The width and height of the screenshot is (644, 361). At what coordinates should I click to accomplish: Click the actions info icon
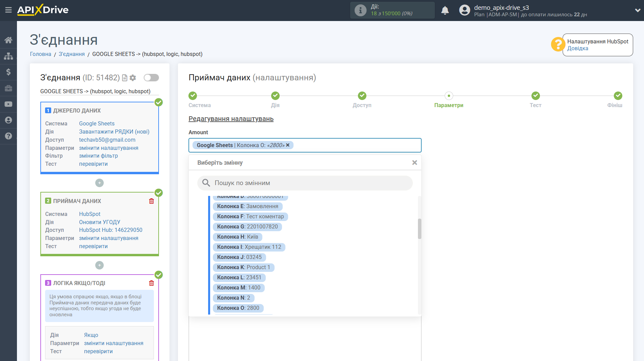coord(360,10)
